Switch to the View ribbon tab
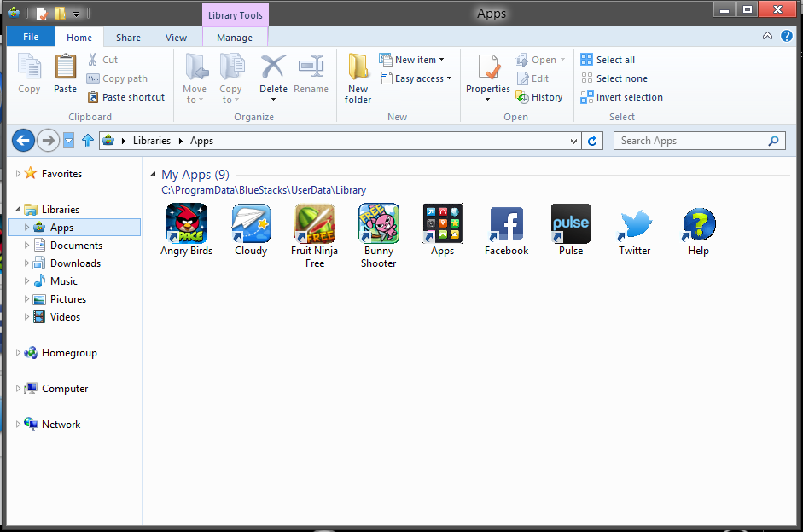 (x=176, y=38)
